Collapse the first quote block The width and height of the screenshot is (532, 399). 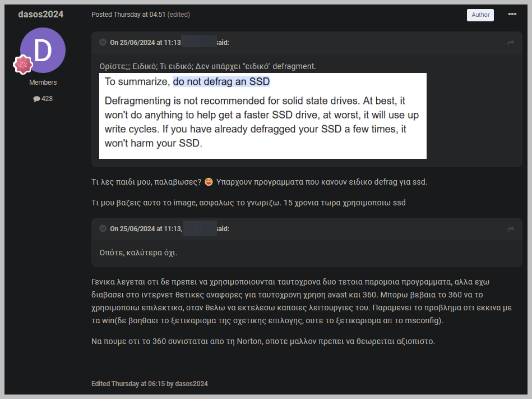pos(103,42)
